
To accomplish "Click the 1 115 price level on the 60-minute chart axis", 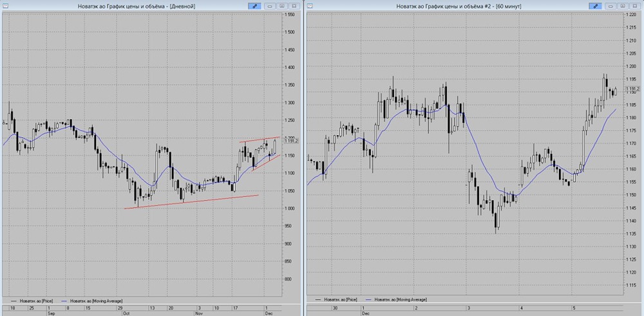I will click(x=631, y=285).
